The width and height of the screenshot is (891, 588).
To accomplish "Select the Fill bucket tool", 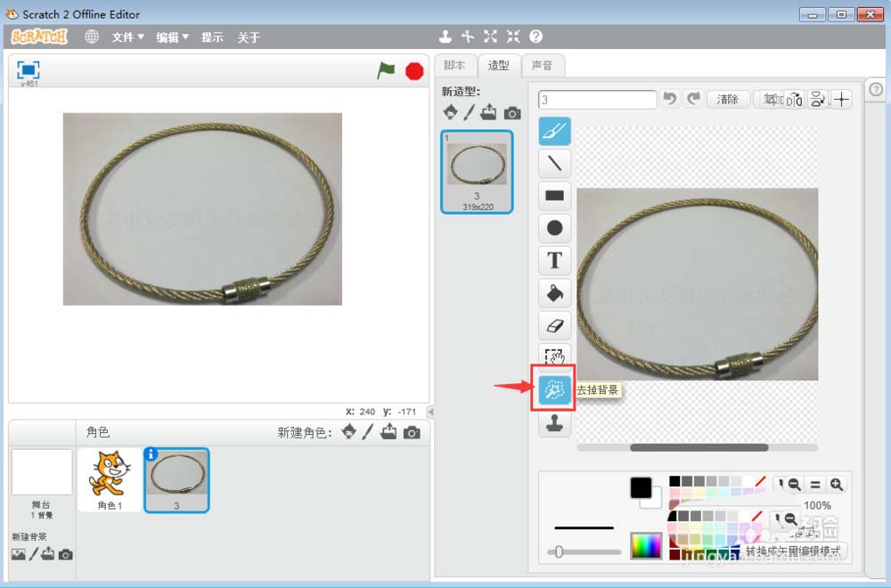I will click(554, 293).
